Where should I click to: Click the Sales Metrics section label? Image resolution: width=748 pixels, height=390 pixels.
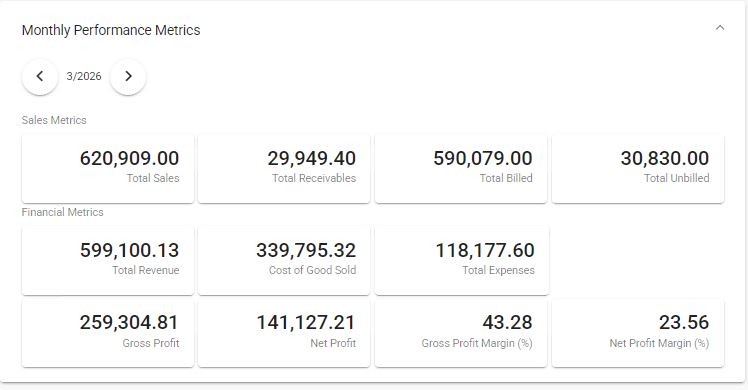[54, 120]
